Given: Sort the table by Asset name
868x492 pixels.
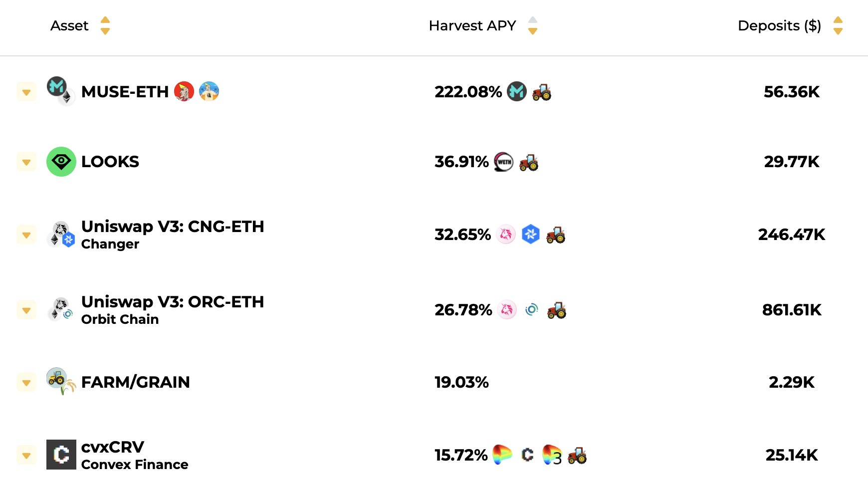Looking at the screenshot, I should [105, 25].
